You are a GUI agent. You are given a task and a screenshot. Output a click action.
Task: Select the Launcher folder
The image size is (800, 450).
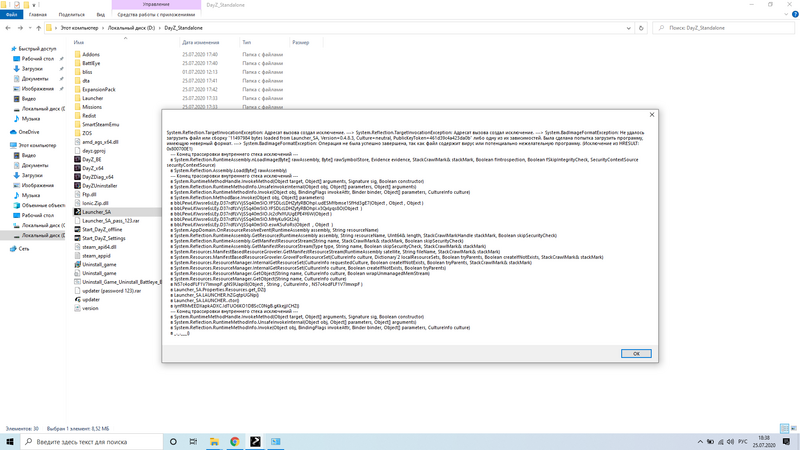click(x=92, y=98)
